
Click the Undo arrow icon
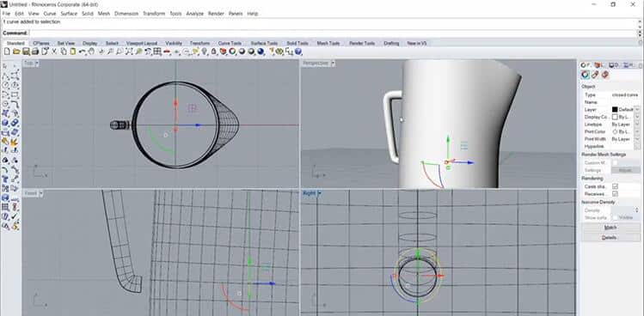[x=83, y=52]
